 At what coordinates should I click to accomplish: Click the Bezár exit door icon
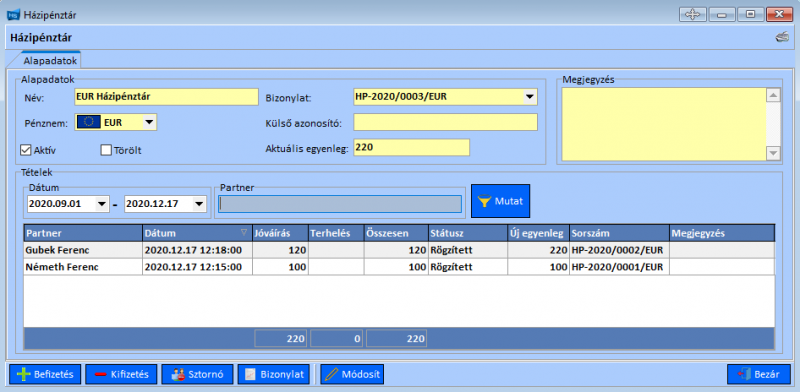pos(742,374)
